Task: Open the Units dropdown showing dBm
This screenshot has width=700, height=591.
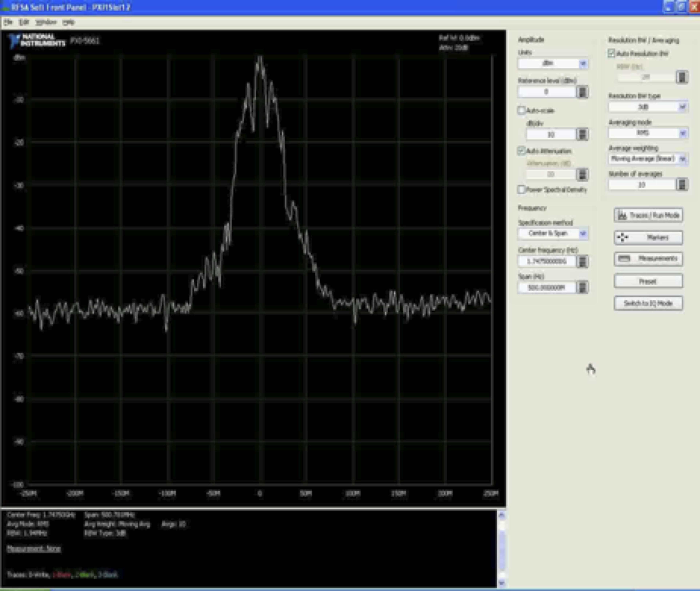Action: pos(553,63)
